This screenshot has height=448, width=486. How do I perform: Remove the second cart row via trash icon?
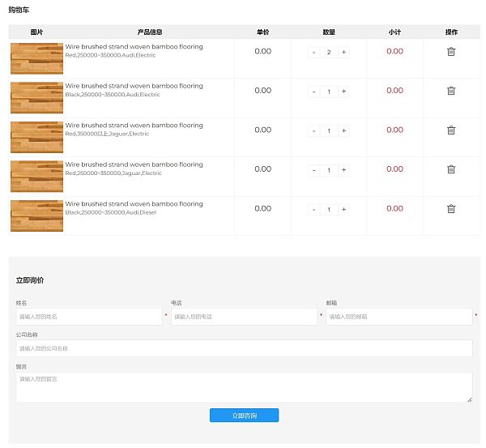pos(451,91)
